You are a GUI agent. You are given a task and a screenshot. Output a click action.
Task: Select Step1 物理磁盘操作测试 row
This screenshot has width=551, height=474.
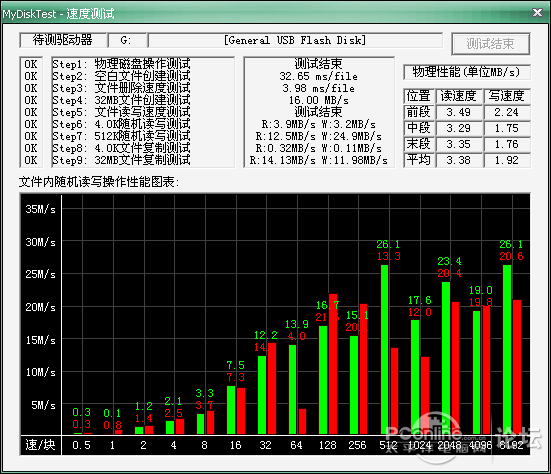[x=122, y=64]
